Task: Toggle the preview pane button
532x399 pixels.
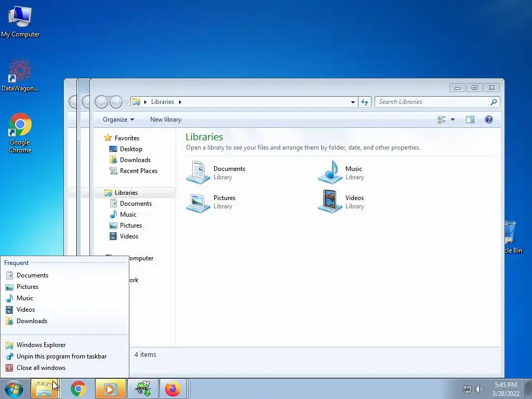Action: click(470, 119)
